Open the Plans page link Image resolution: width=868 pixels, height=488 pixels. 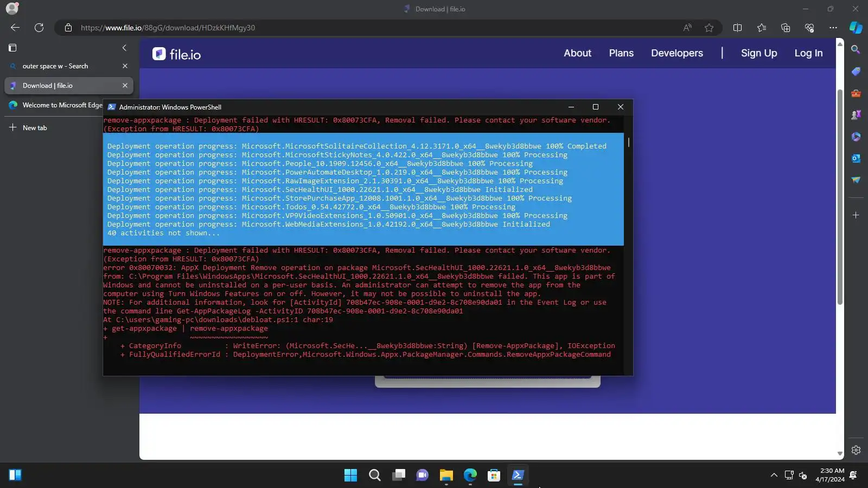(621, 53)
